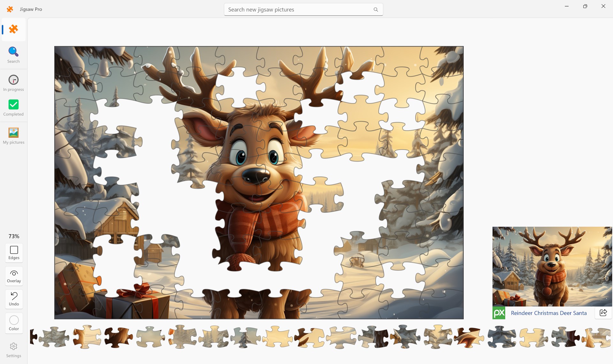Viewport: 613px width, 364px height.
Task: Open My pictures section
Action: click(x=13, y=136)
